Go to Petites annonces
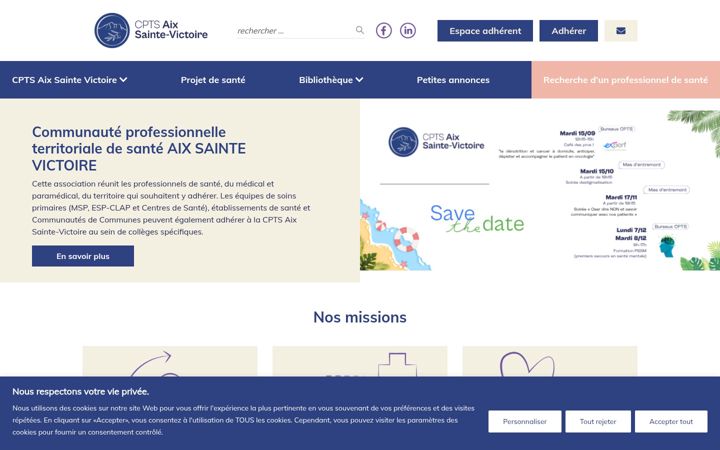The height and width of the screenshot is (450, 720). [x=453, y=80]
